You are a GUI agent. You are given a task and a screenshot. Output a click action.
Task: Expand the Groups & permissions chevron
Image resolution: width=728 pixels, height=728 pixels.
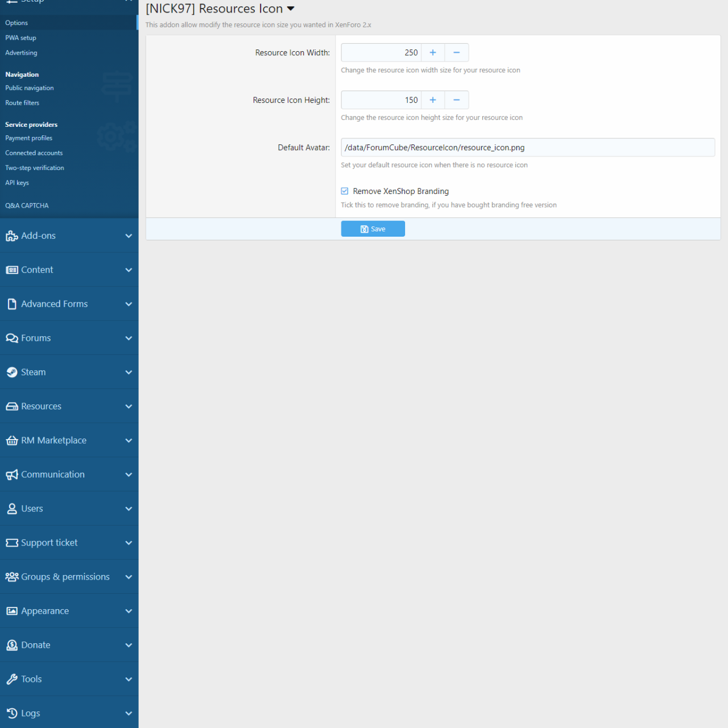129,577
